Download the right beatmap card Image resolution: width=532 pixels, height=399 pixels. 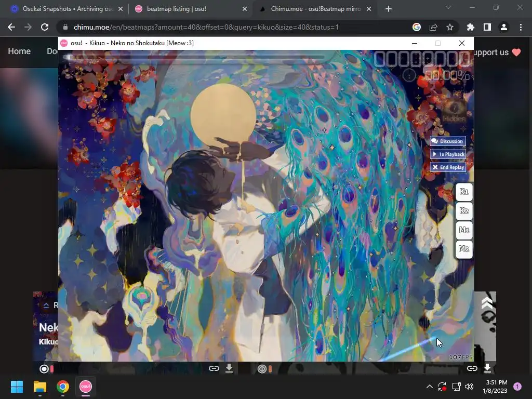[x=487, y=368]
